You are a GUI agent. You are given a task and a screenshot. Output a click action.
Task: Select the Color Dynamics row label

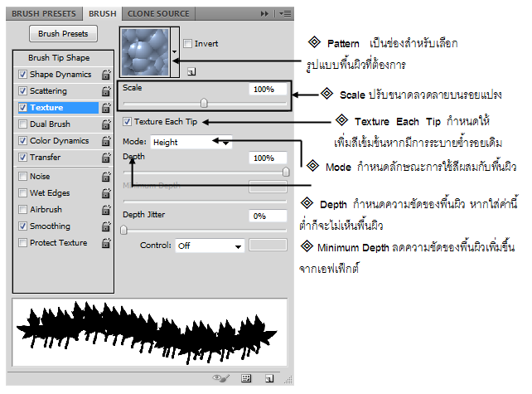[x=60, y=141]
